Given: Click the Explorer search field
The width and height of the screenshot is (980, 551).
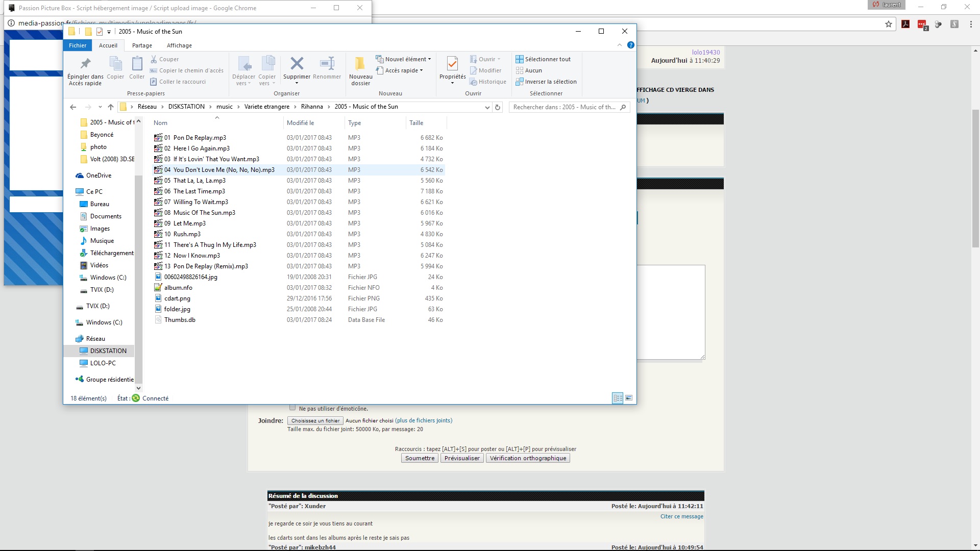Looking at the screenshot, I should click(569, 107).
